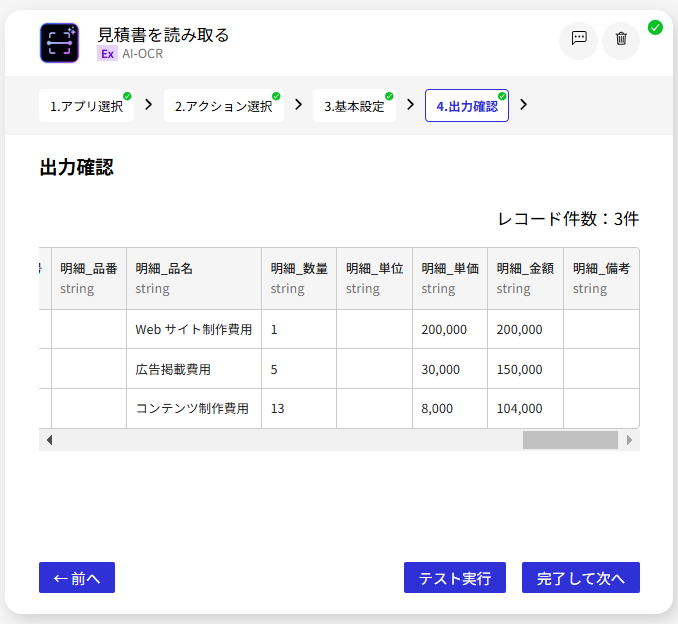Click the 明細_数量 column header
Screen dimensions: 678x624
click(299, 278)
